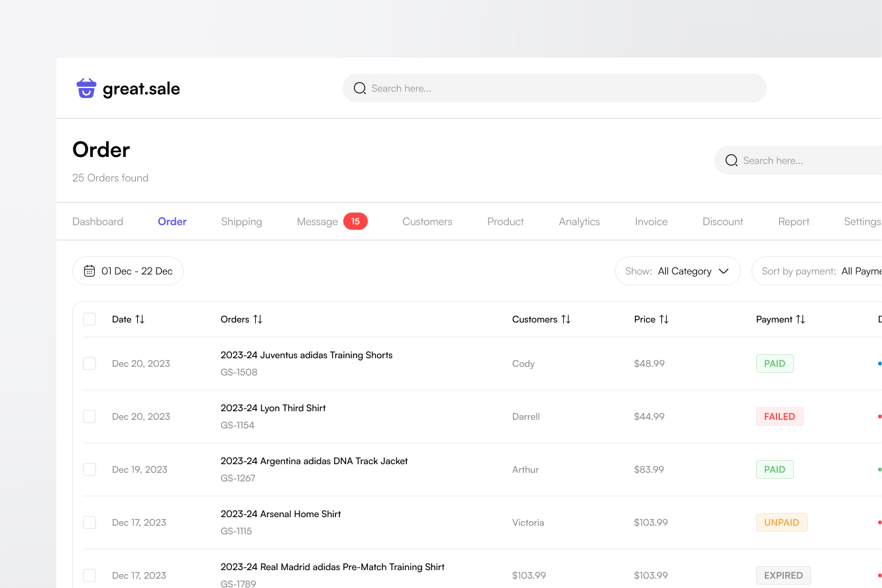Viewport: 882px width, 588px height.
Task: Click the FAILED payment badge for Darrell
Action: [779, 416]
